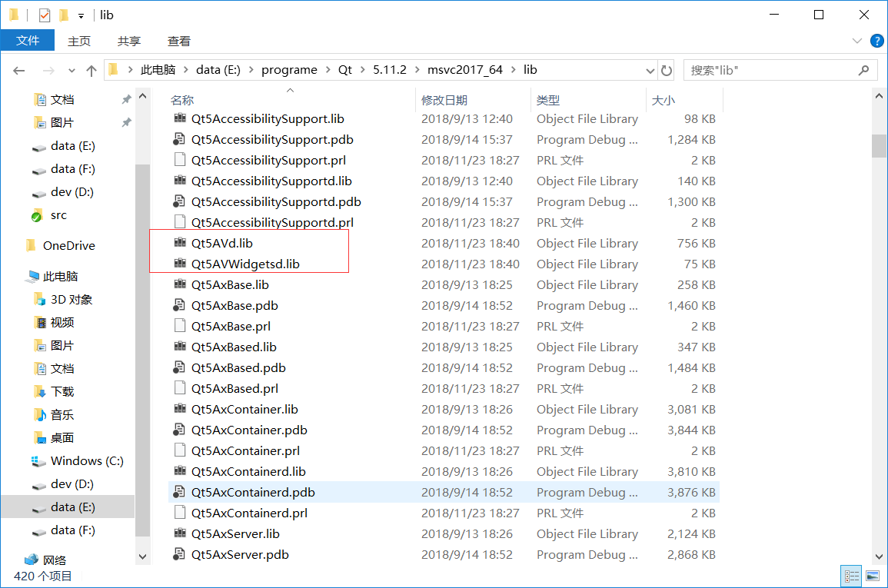Click data (E:) in the address breadcrumb
Viewport: 888px width, 588px height.
click(x=218, y=70)
